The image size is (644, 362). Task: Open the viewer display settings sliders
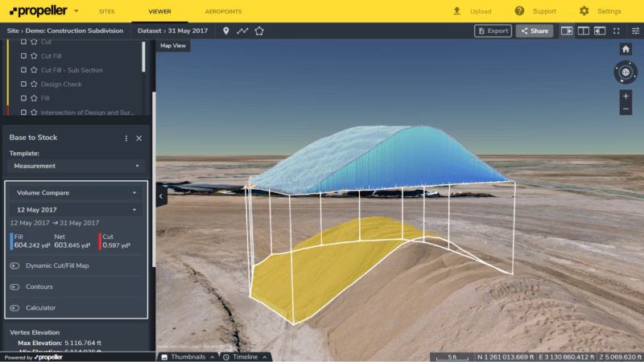click(635, 31)
